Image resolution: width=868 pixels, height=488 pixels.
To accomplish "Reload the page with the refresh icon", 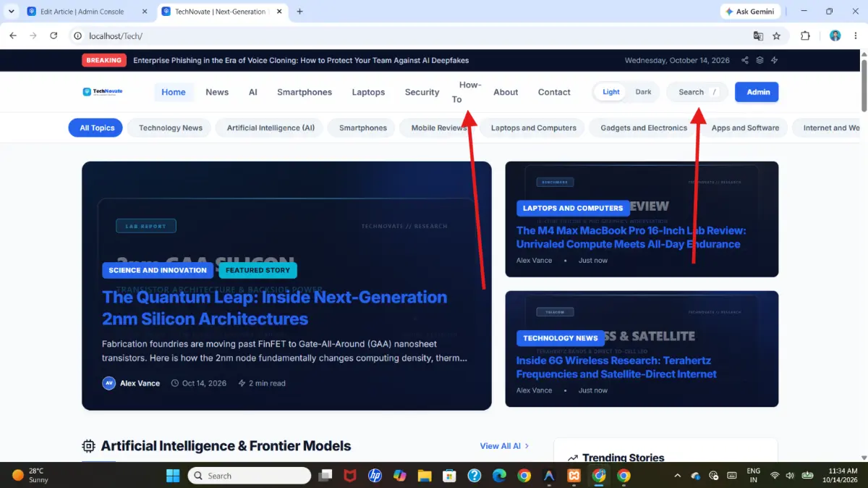I will pos(54,35).
